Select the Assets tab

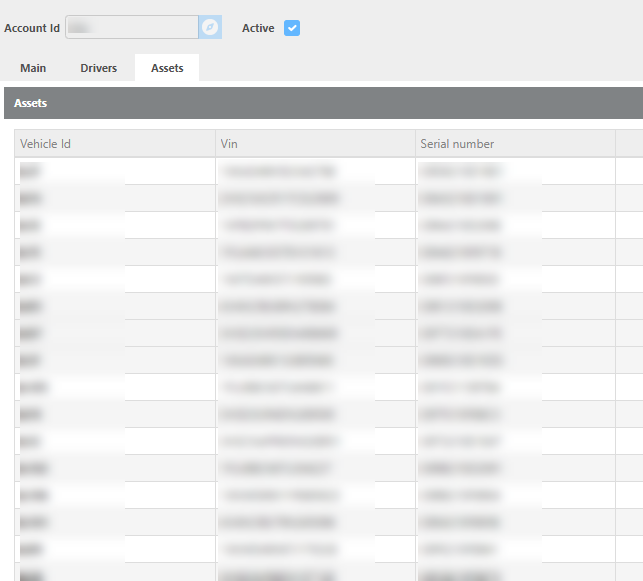click(167, 68)
